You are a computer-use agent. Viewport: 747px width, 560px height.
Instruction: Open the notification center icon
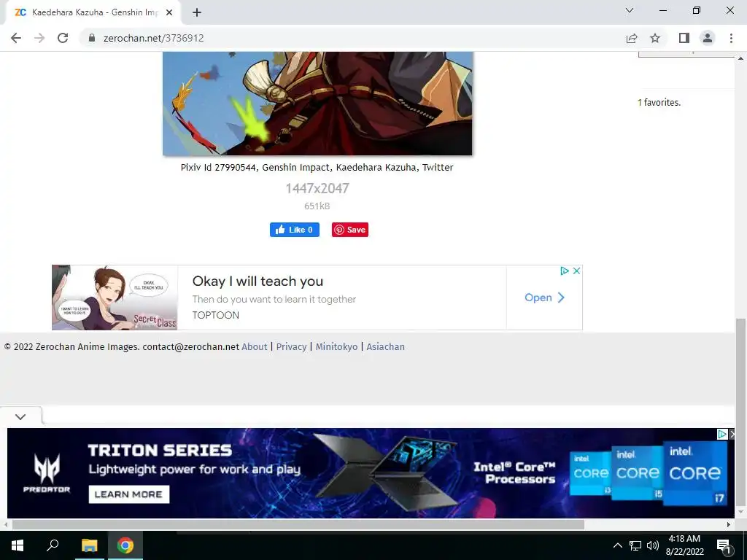[724, 545]
